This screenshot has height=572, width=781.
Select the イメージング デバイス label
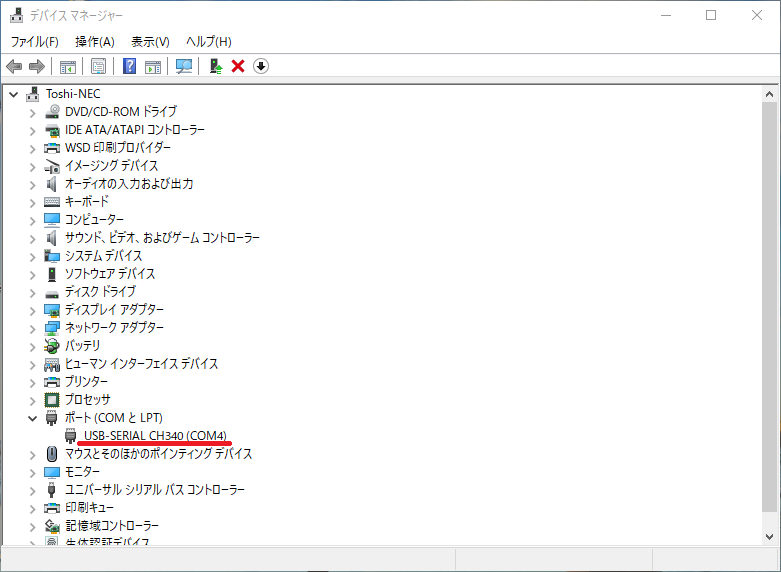pyautogui.click(x=112, y=166)
